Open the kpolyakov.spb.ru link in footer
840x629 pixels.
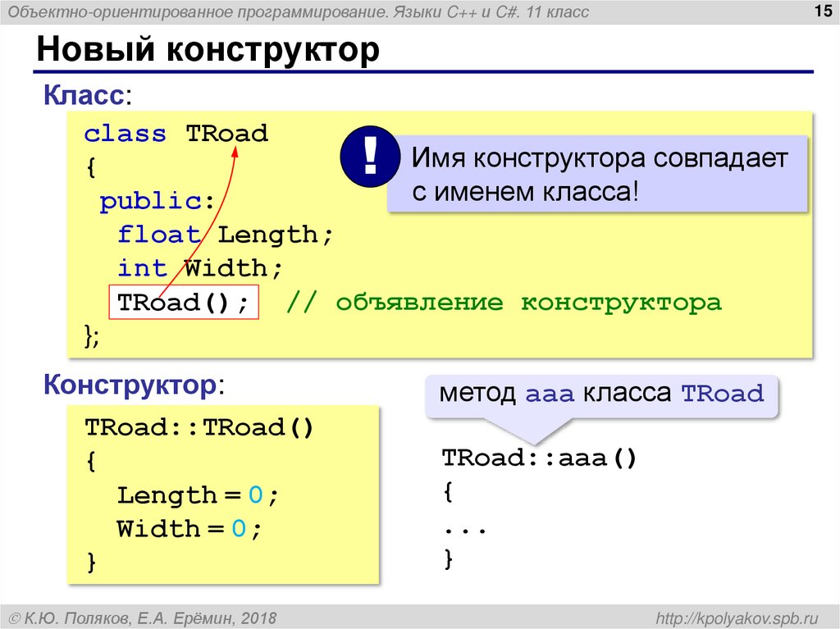tap(737, 618)
